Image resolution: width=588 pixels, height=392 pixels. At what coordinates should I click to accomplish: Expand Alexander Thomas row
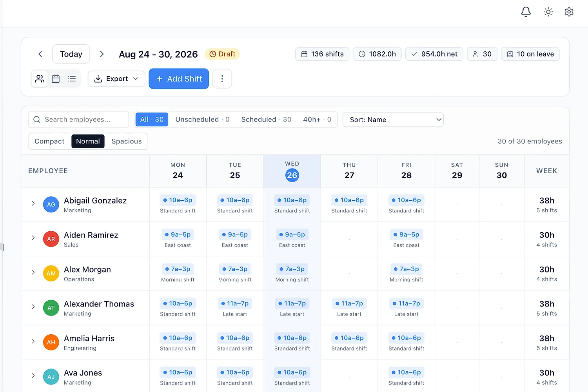tap(33, 307)
